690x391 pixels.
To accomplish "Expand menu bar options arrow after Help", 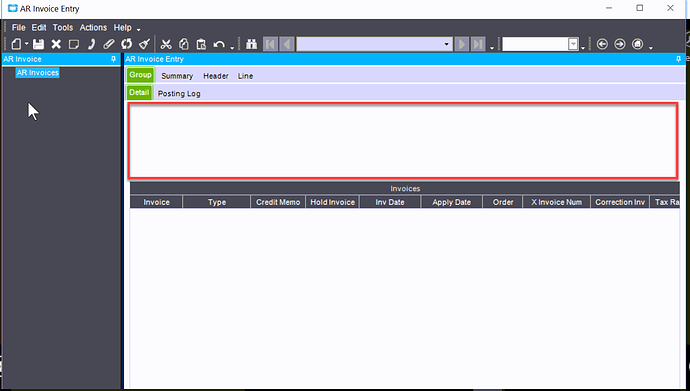I will (138, 30).
